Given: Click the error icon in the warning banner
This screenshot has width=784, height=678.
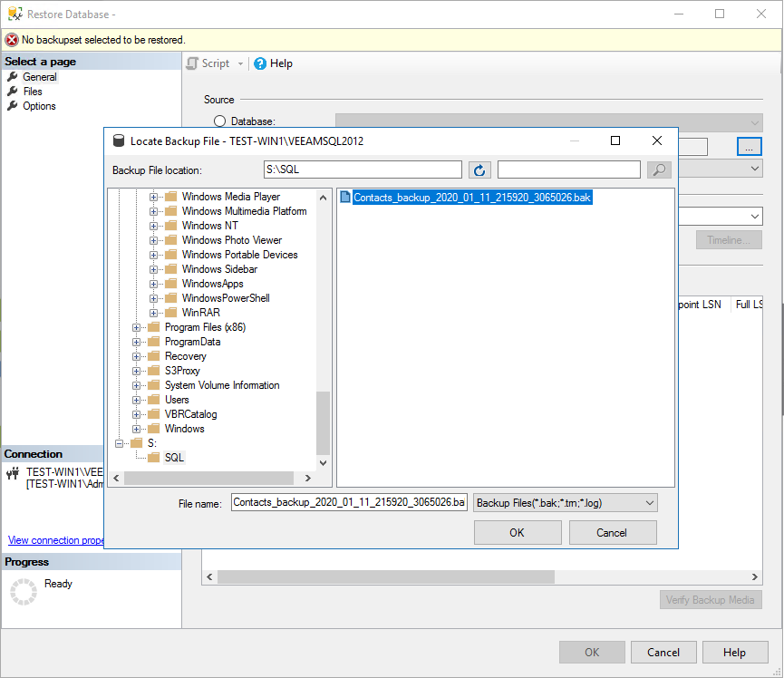Looking at the screenshot, I should tap(12, 40).
